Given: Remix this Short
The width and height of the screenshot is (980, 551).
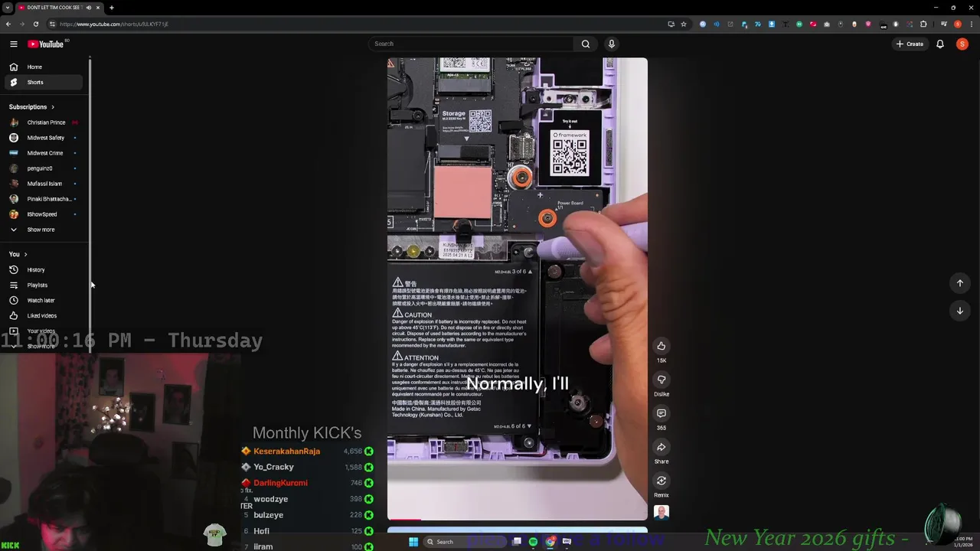Looking at the screenshot, I should 661,481.
